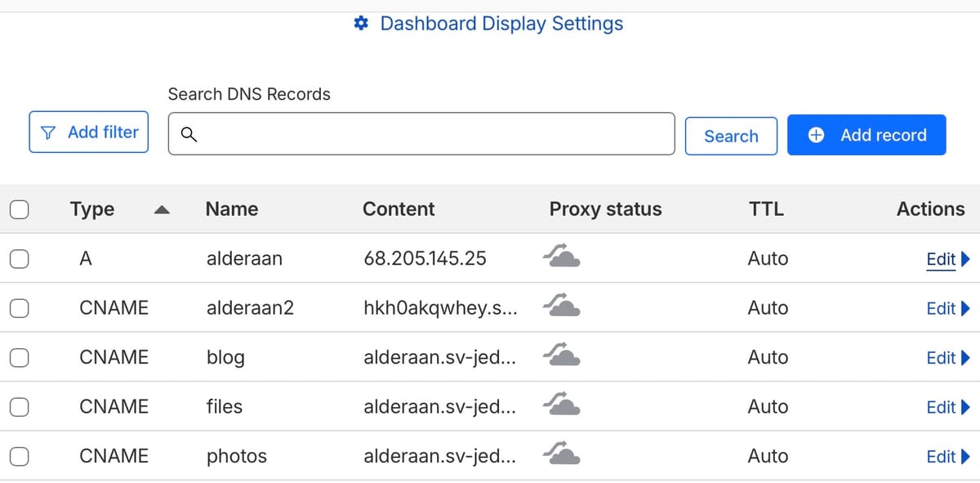Click the proxy cloud icon on the blog row
This screenshot has width=980, height=483.
(561, 357)
